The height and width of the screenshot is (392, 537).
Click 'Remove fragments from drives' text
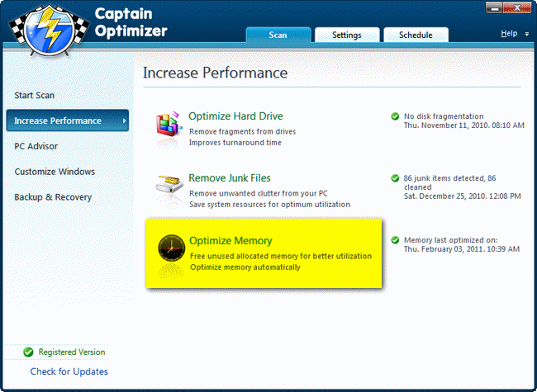[242, 132]
